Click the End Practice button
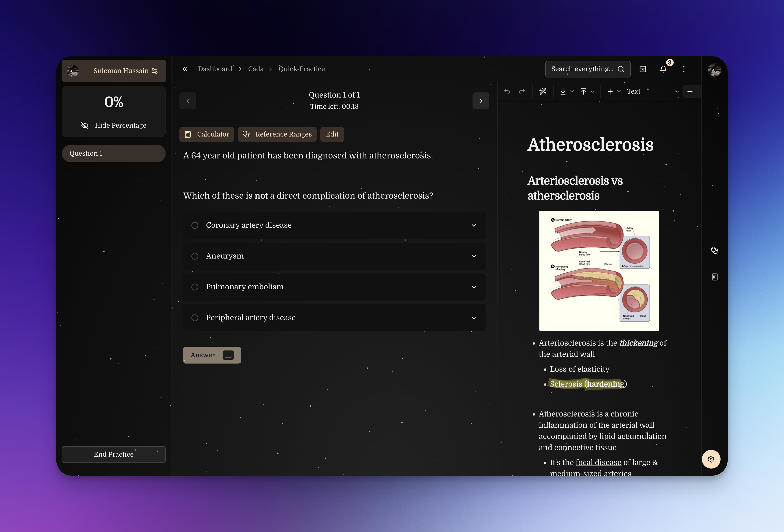Screen dimensions: 784x532 coord(113,454)
